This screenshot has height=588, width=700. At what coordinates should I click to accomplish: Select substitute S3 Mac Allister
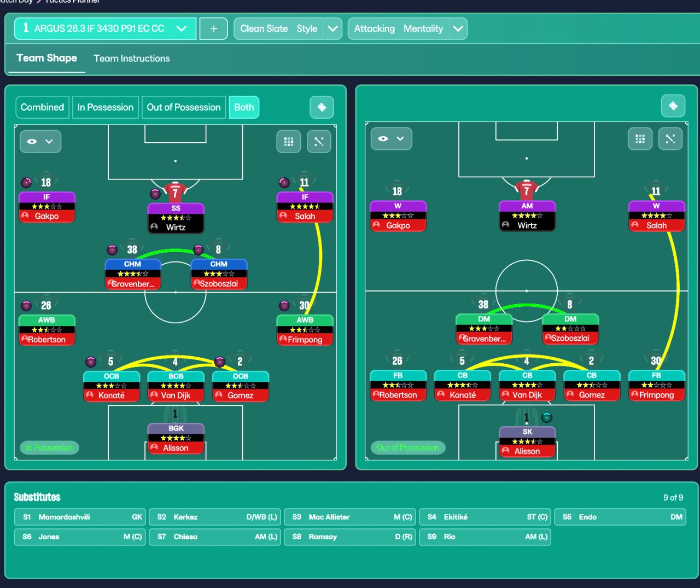tap(350, 517)
